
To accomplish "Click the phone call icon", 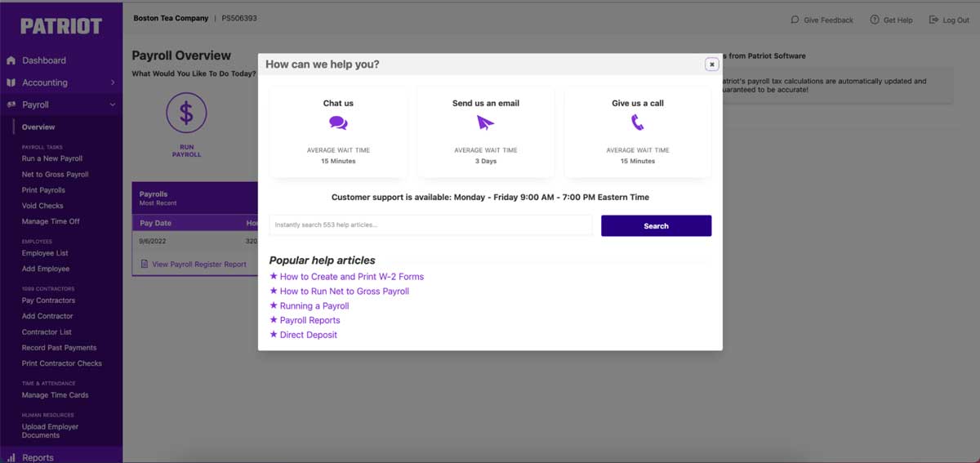I will click(x=637, y=122).
